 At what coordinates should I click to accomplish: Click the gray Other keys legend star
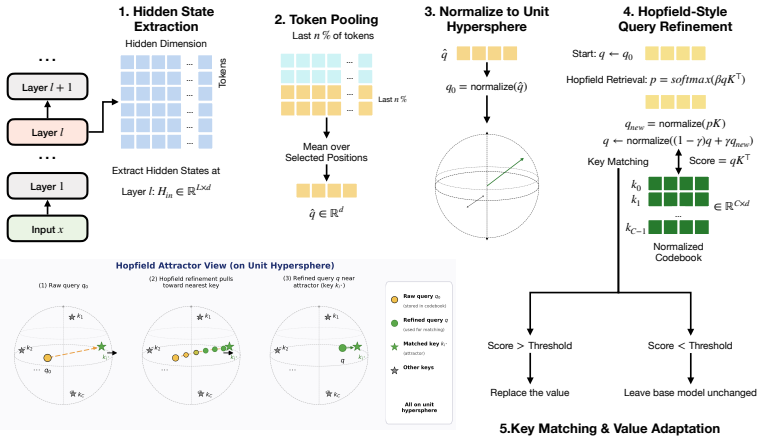coord(395,370)
